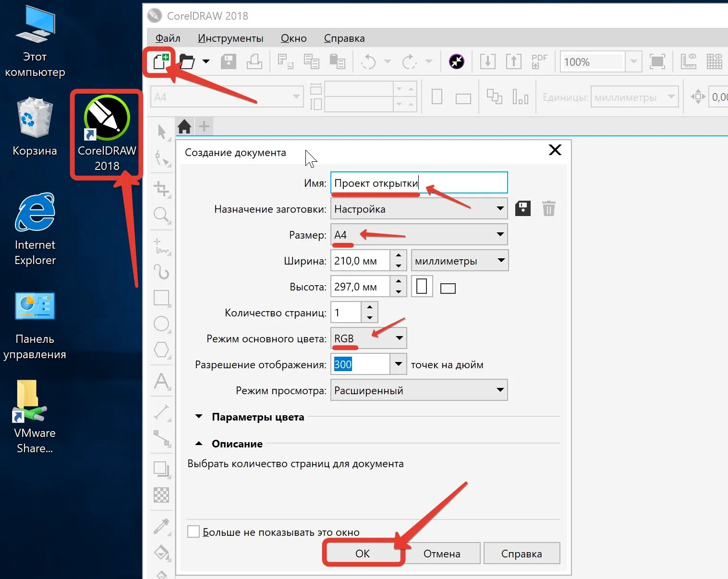The height and width of the screenshot is (579, 728).
Task: Open the Справка menu
Action: coord(344,38)
